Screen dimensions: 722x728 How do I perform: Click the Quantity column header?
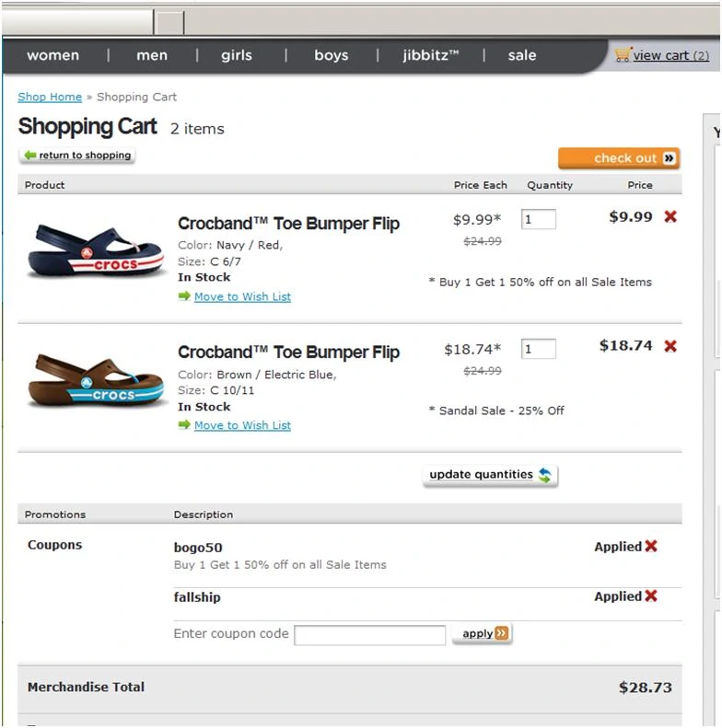click(550, 185)
